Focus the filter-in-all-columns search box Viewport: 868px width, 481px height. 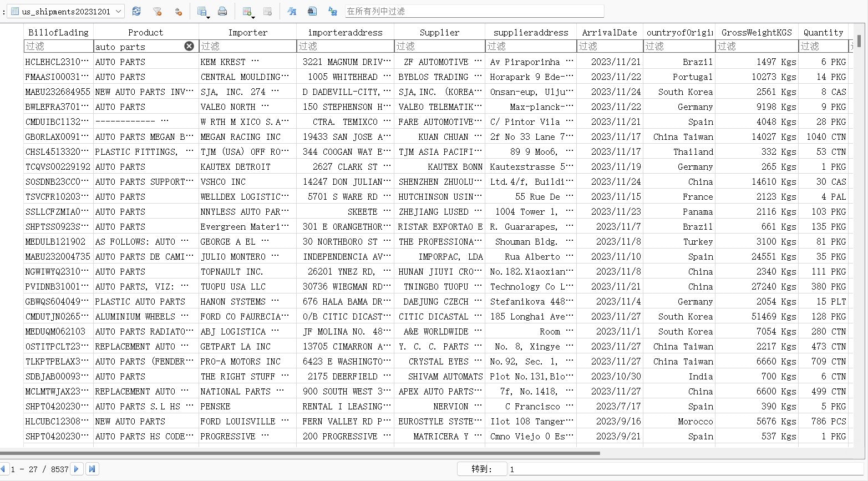pos(474,11)
